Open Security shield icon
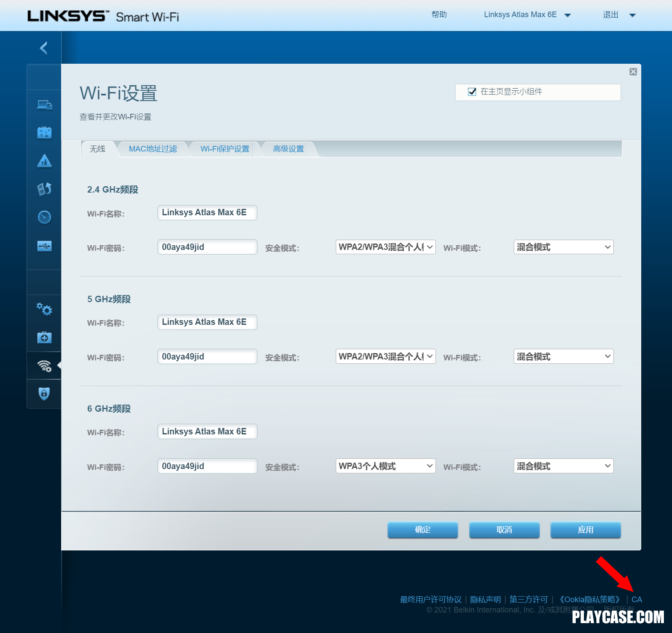 coord(44,394)
